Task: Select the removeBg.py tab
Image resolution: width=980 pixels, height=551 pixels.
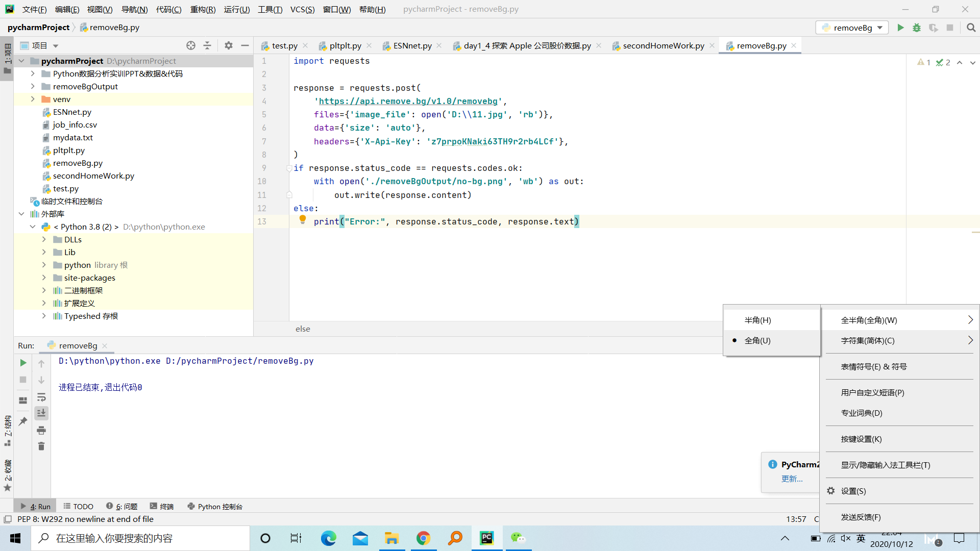Action: tap(761, 45)
